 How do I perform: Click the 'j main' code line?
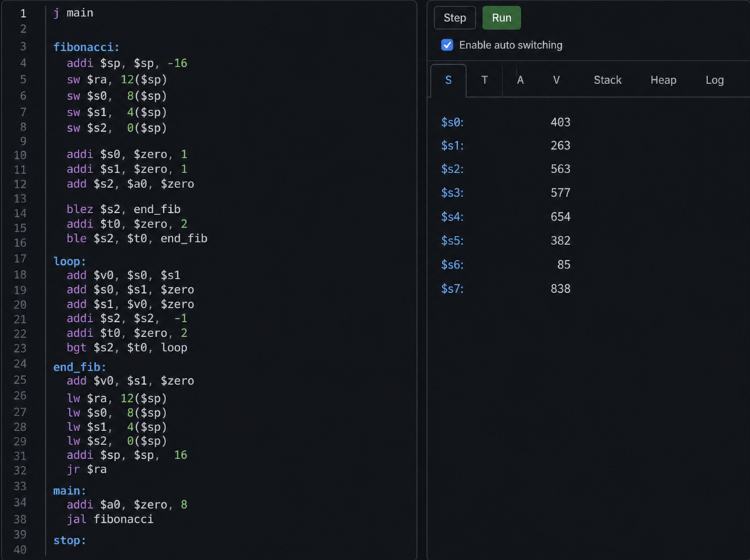pos(73,13)
